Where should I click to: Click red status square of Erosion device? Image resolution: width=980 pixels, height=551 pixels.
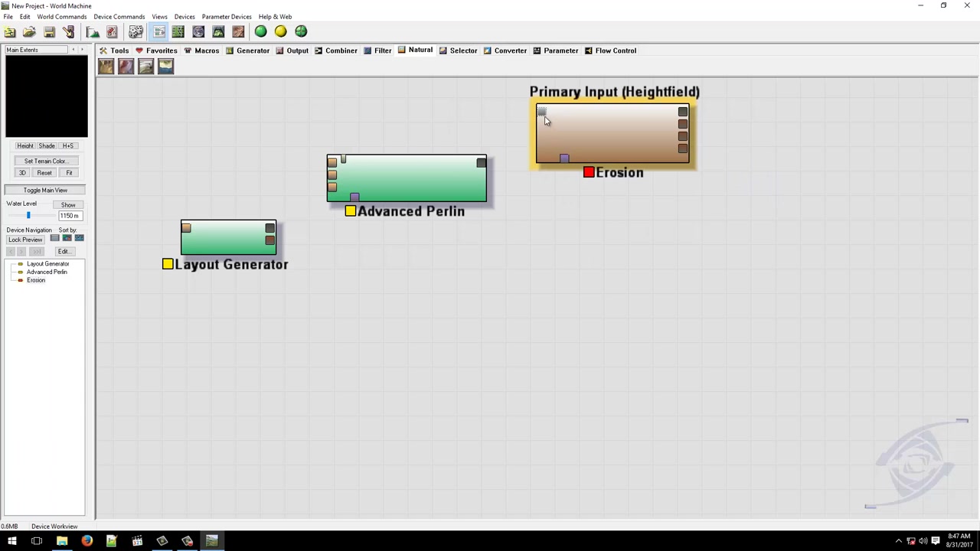tap(589, 172)
